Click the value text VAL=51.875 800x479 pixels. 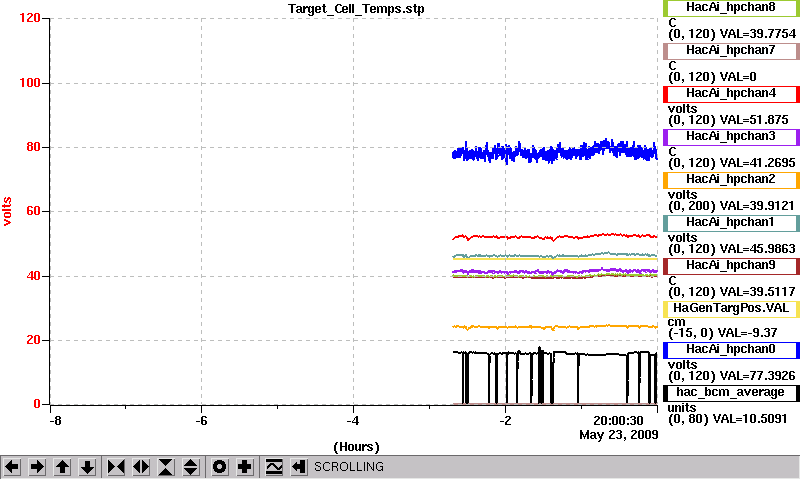[x=754, y=120]
